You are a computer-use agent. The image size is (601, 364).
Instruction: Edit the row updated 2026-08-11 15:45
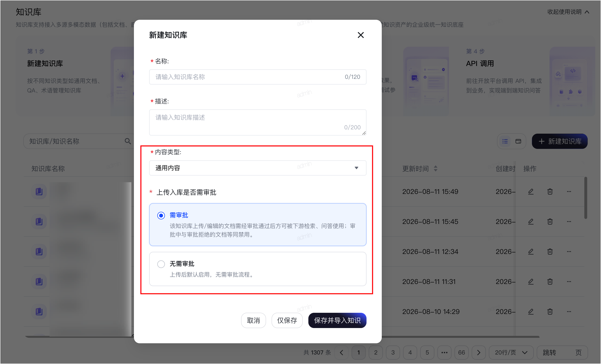pos(531,222)
